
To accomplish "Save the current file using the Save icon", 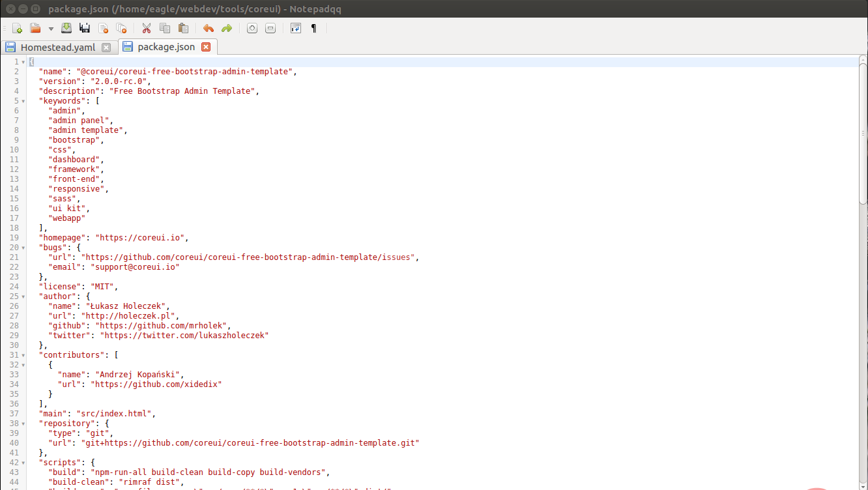I will pyautogui.click(x=66, y=29).
